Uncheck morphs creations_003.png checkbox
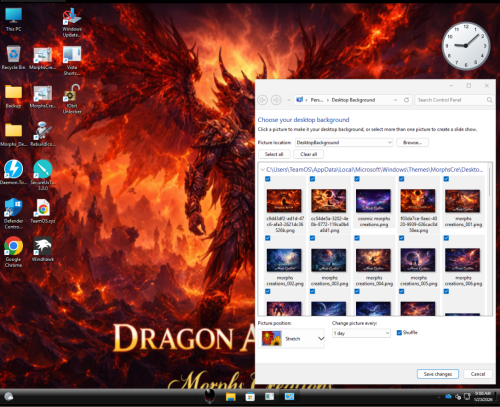Screen dimensions: 500x407 click(x=312, y=238)
